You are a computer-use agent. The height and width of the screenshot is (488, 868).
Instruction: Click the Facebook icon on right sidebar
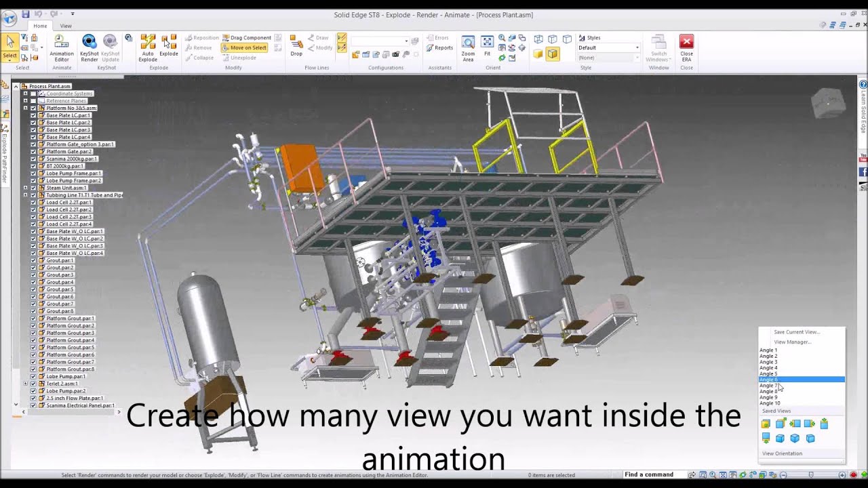point(863,172)
